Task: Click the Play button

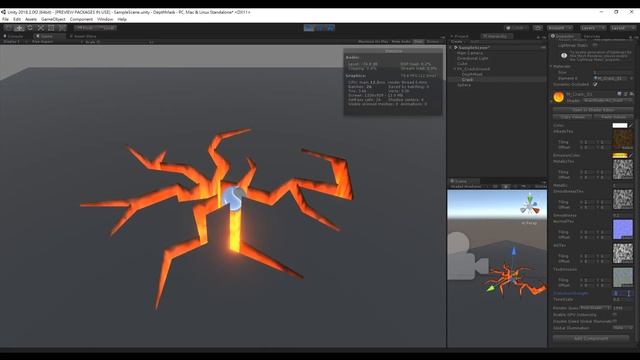Action: coord(309,28)
